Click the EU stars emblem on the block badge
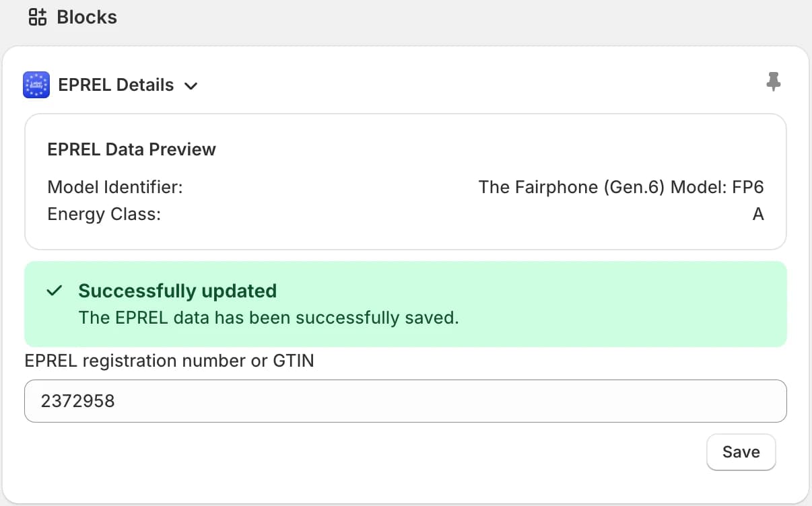The height and width of the screenshot is (506, 812). pos(36,84)
